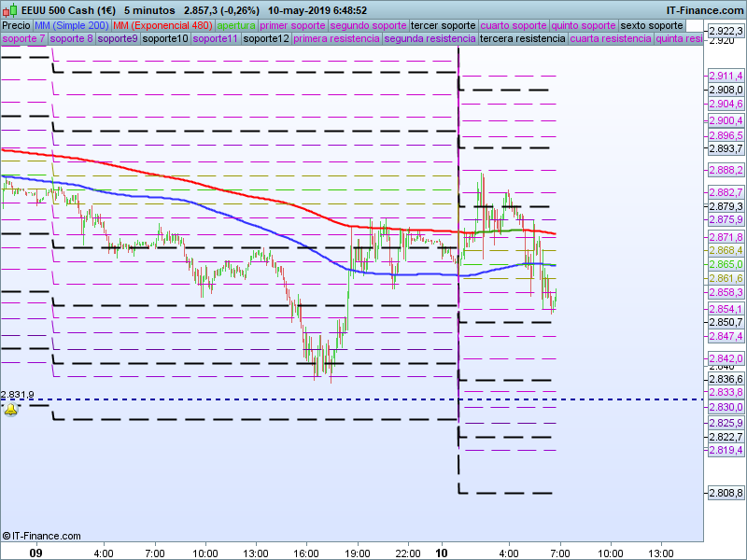The image size is (747, 560).
Task: Select the MM (Simple 200) label
Action: coord(72,26)
